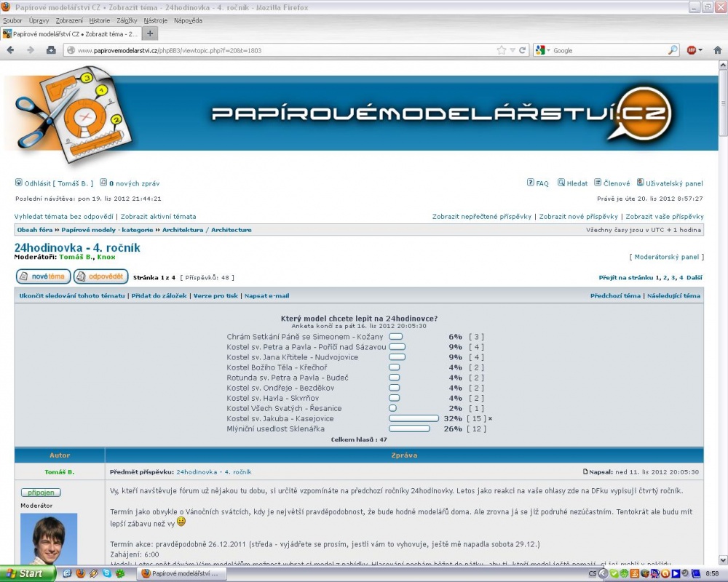This screenshot has width=728, height=582.
Task: Launch Firefox from the quick launch bar
Action: 80,574
